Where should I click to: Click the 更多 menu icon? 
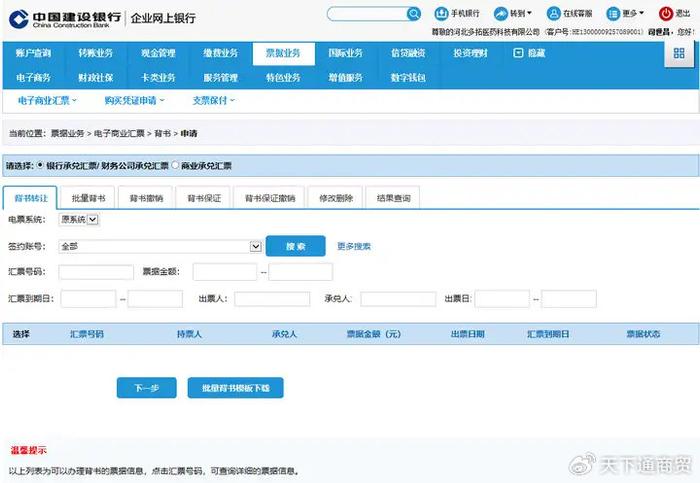coord(613,14)
